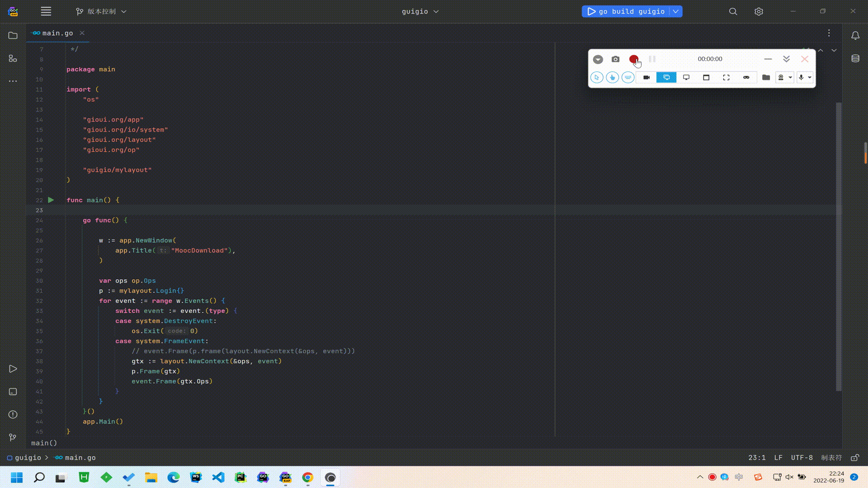The image size is (868, 488).
Task: Click the editor vertical scrollbar
Action: pos(839,246)
